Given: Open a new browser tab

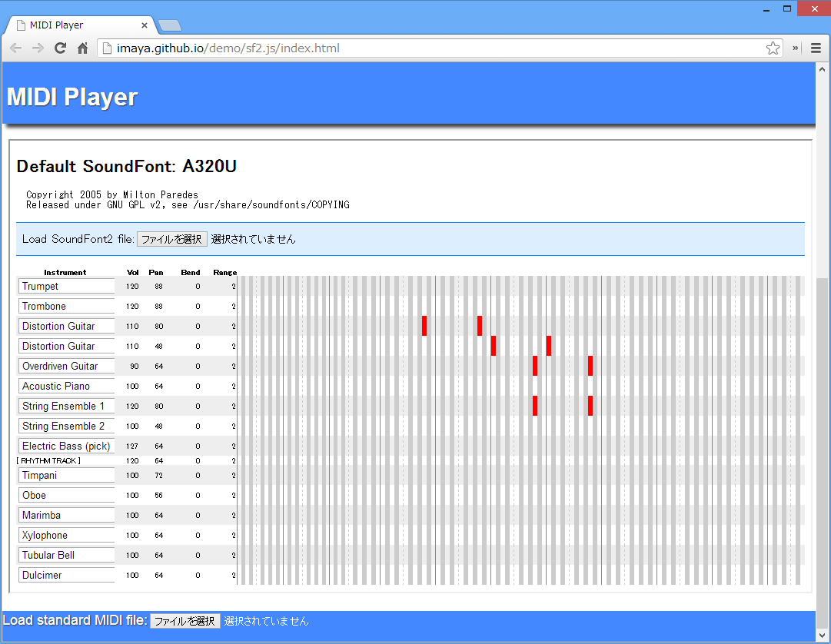Looking at the screenshot, I should click(169, 25).
